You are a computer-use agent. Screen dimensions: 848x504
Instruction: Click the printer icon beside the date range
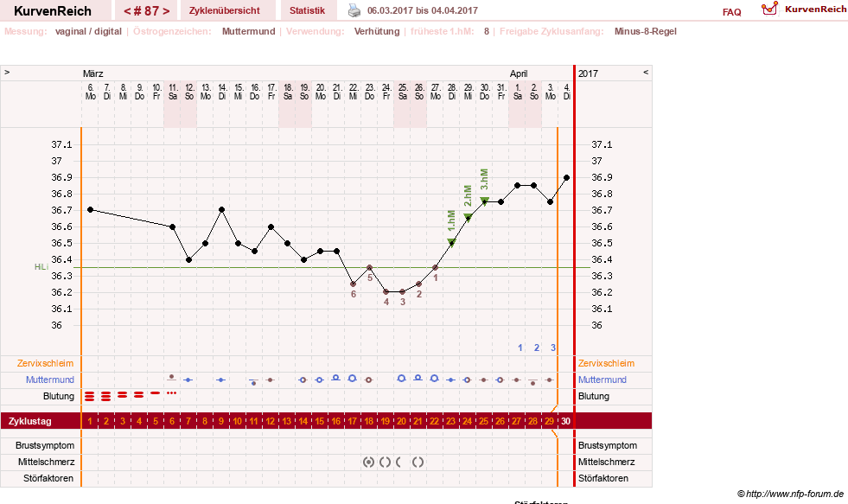click(354, 10)
